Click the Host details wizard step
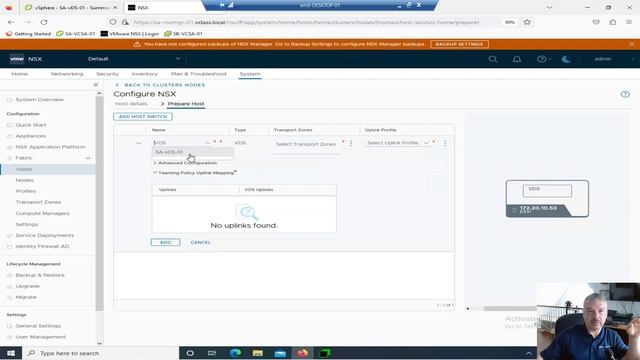The image size is (640, 360). 131,104
